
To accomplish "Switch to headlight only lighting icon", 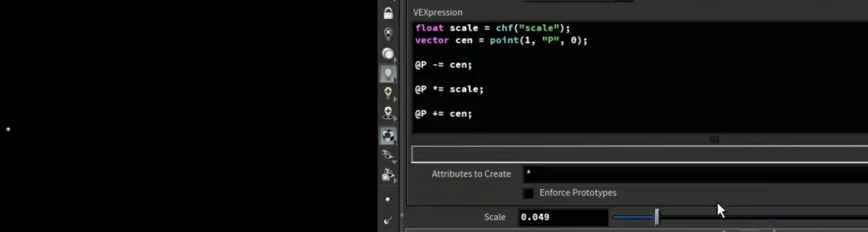I will (x=388, y=54).
